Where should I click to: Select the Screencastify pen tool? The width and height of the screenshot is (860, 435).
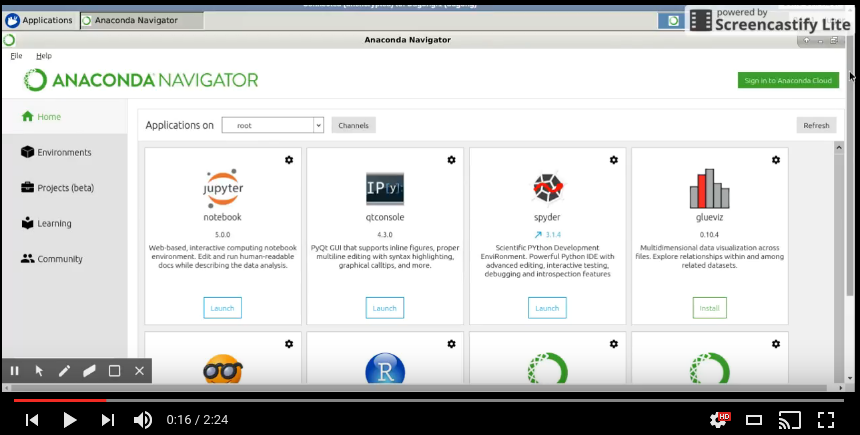click(x=64, y=371)
